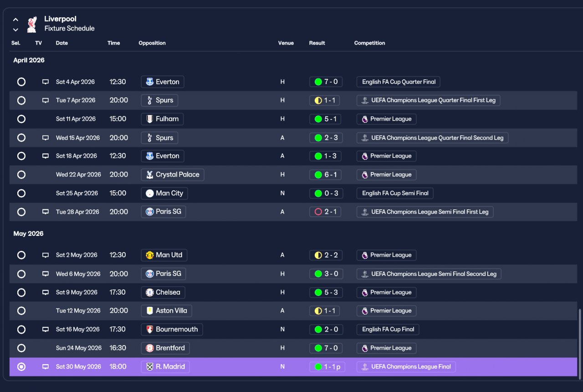
Task: Click TV icon for Wed 6 May Paris SG match
Action: pos(46,274)
